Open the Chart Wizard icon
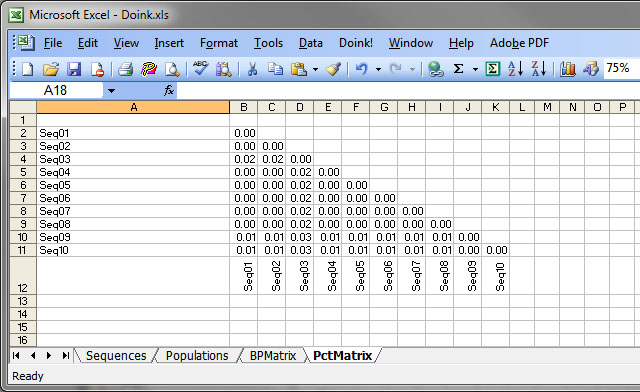 click(x=568, y=69)
